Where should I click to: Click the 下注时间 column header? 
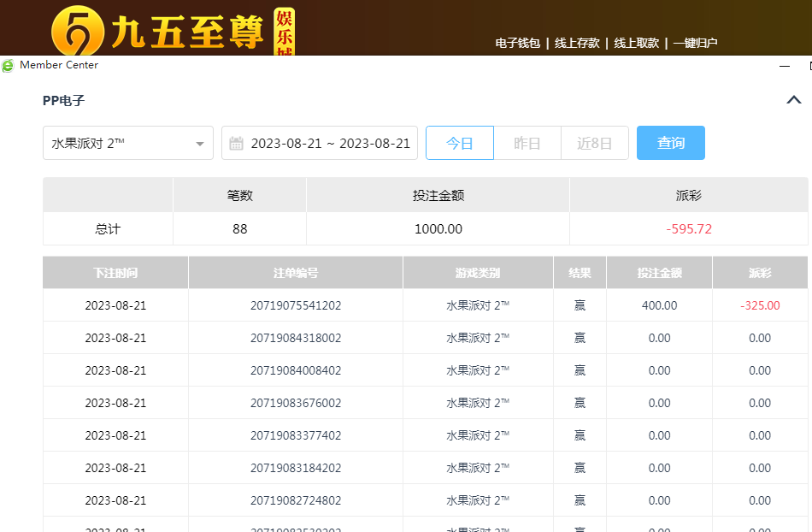[115, 273]
